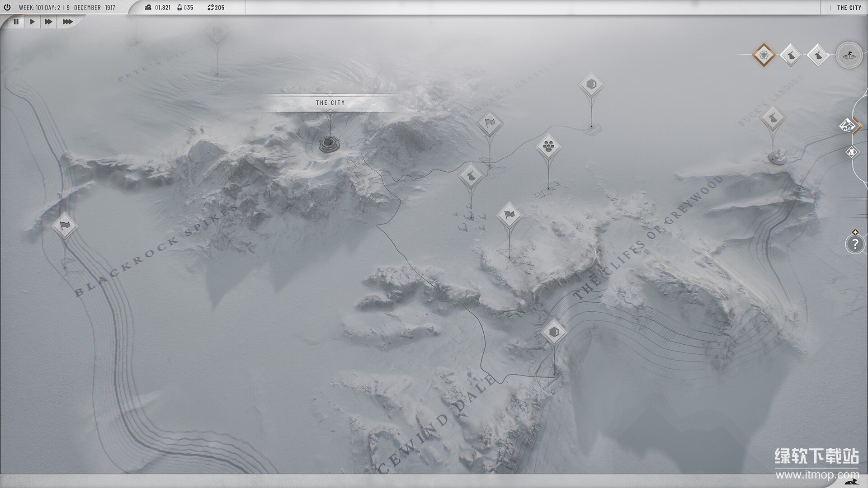Set game speed to double fast-forward

tap(48, 21)
